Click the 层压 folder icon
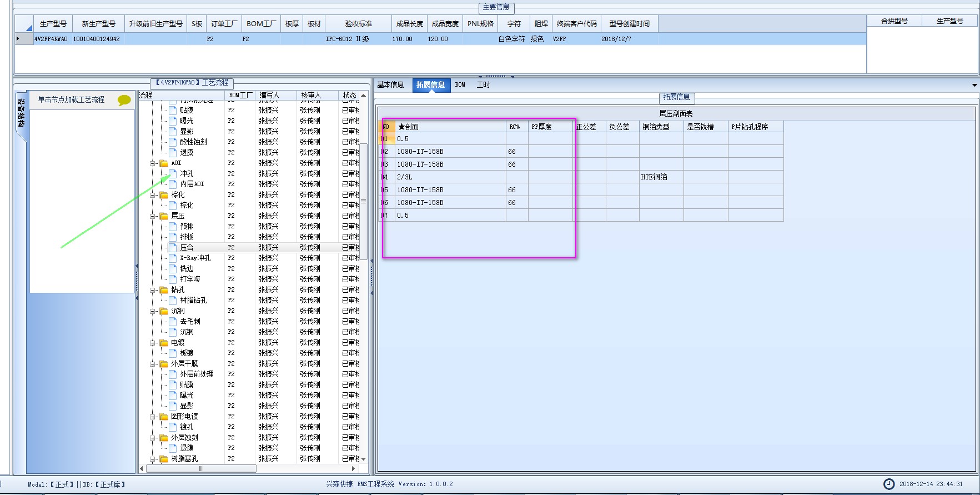The image size is (980, 495). pos(164,216)
